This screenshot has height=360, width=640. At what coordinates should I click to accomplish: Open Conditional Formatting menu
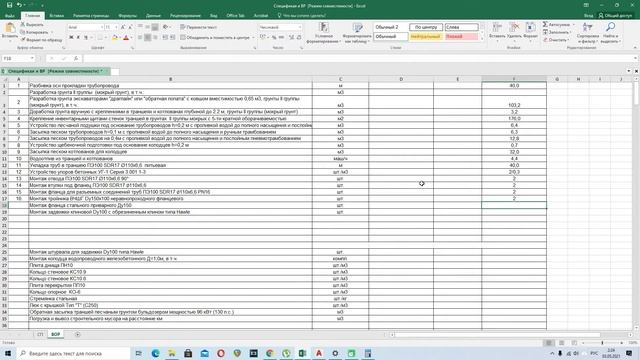(x=324, y=33)
